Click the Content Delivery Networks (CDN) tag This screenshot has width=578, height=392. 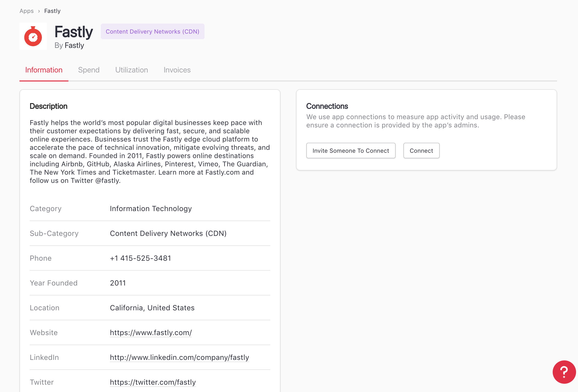[x=152, y=32]
